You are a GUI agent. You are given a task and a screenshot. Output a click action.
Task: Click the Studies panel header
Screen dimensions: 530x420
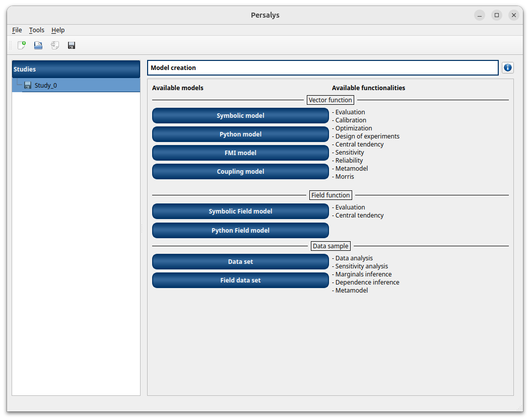pyautogui.click(x=76, y=69)
